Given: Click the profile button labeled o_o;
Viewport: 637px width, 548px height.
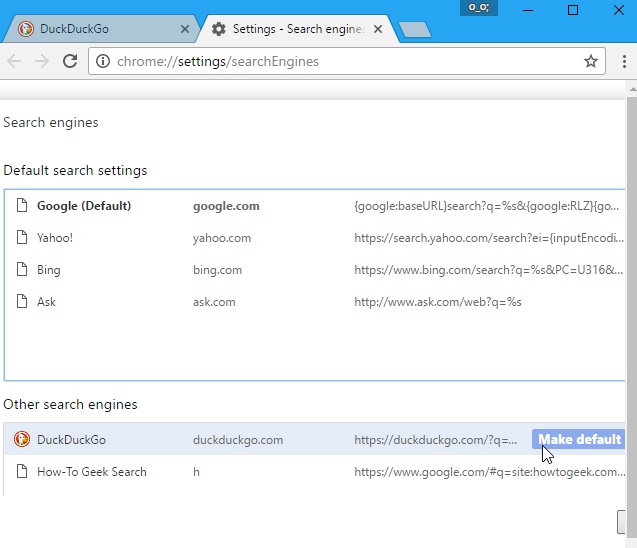Looking at the screenshot, I should tap(479, 8).
